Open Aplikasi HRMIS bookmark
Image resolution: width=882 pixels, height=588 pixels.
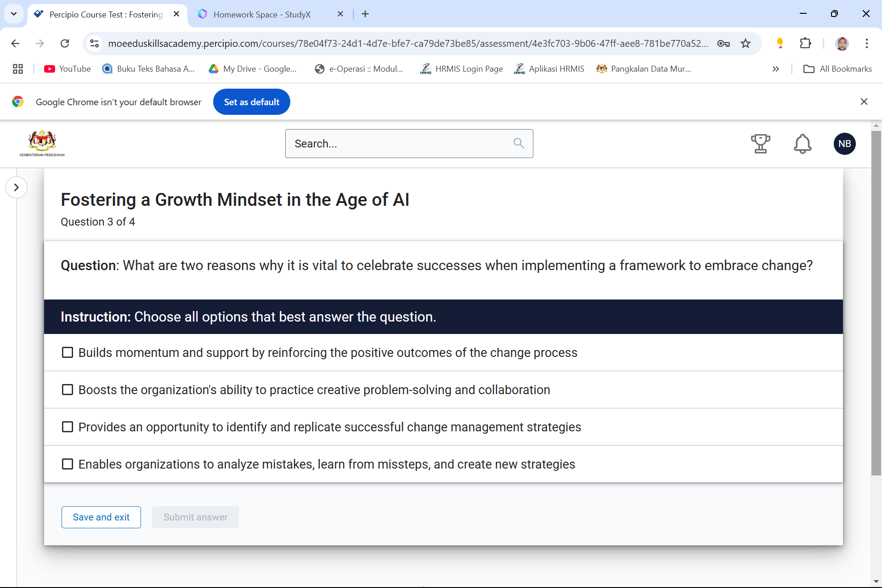tap(549, 69)
